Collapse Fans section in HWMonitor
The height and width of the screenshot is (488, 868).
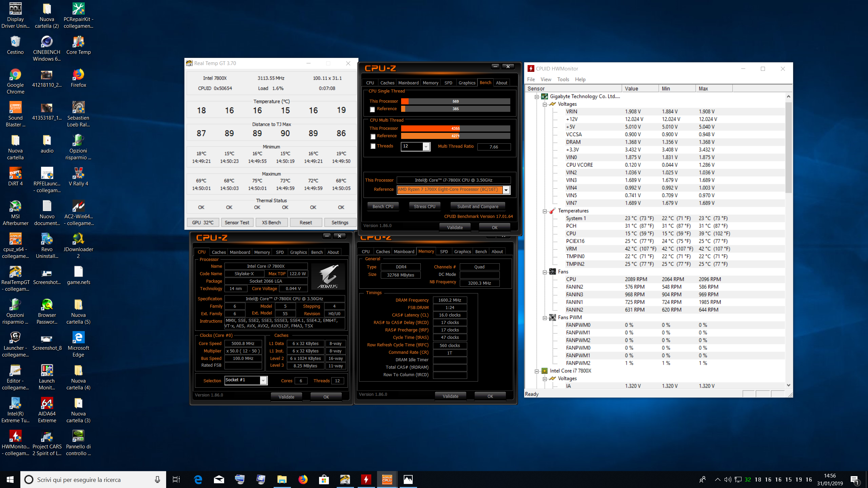point(545,272)
